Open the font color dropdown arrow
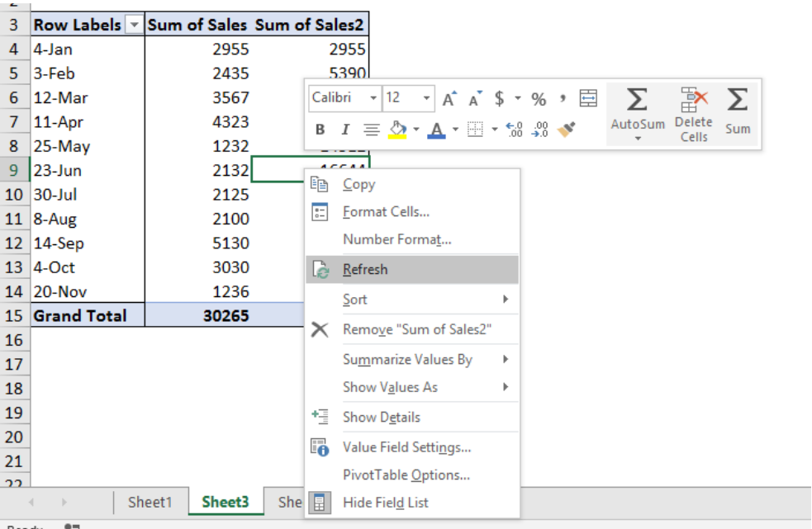Screen dimensions: 812x529 coord(455,130)
